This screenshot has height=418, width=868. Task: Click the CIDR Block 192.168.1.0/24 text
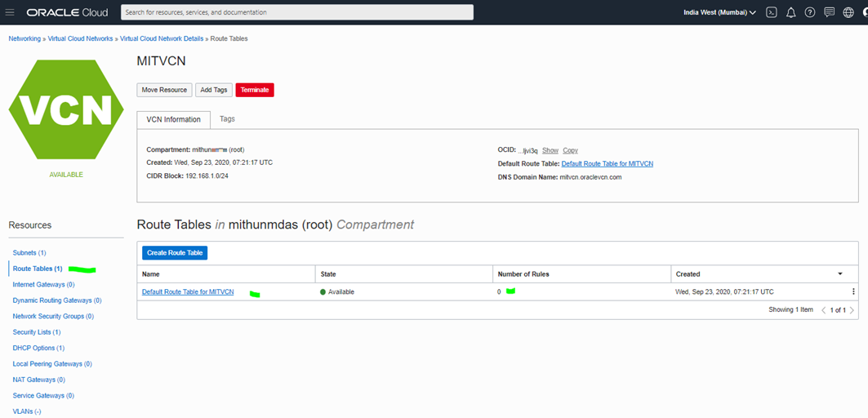[x=185, y=176]
